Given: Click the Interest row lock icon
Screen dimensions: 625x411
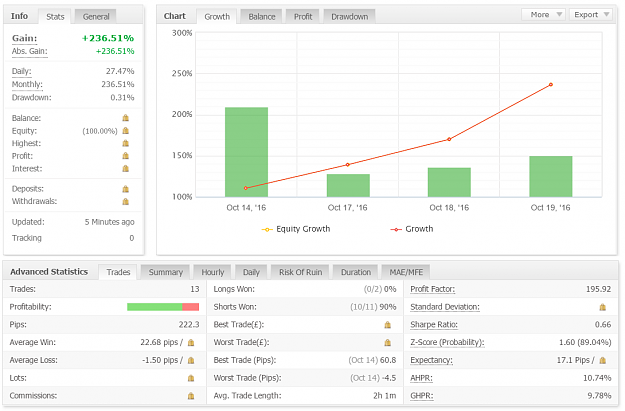Looking at the screenshot, I should point(126,168).
